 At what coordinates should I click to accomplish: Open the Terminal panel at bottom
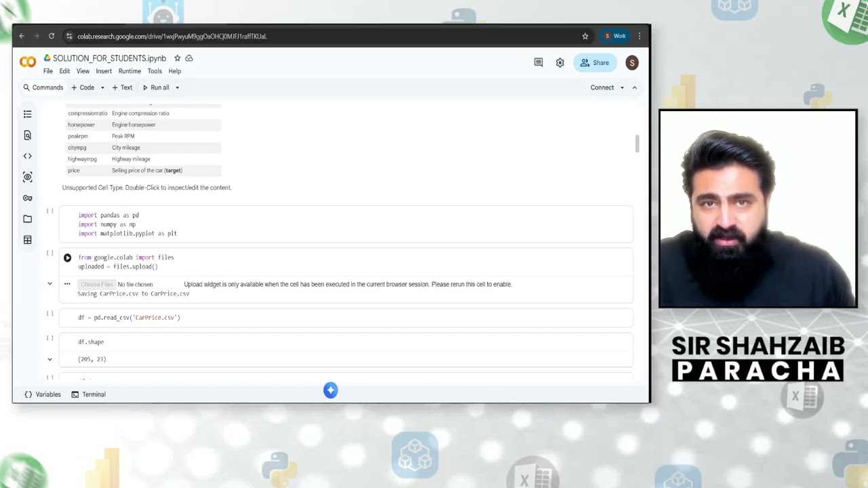(x=88, y=394)
